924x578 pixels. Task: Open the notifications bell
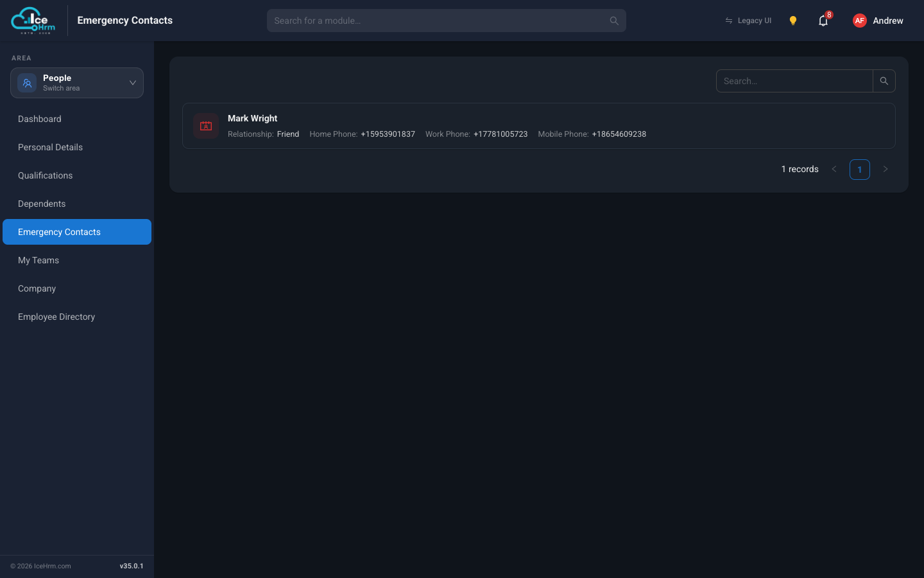(x=823, y=21)
